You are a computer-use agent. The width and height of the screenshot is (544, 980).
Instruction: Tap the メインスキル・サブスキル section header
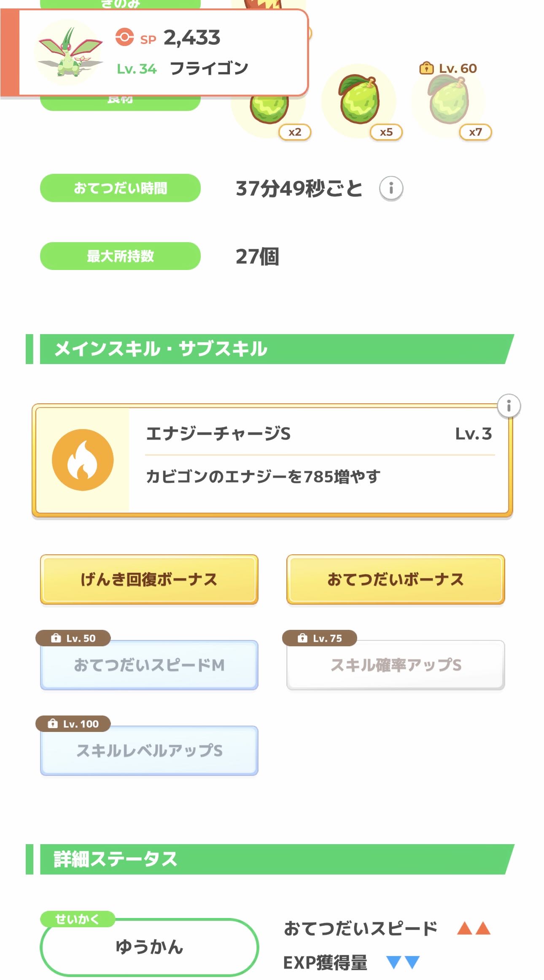270,349
